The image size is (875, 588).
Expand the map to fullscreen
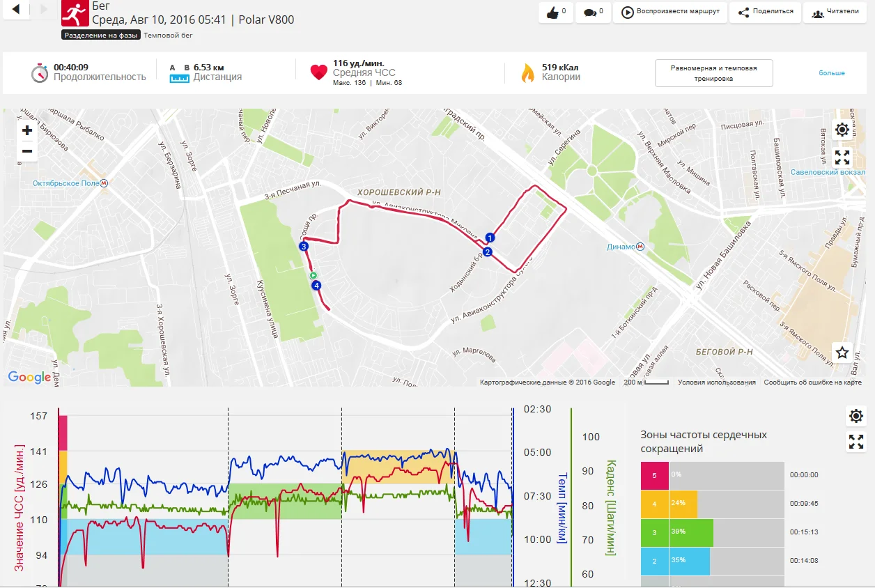842,157
